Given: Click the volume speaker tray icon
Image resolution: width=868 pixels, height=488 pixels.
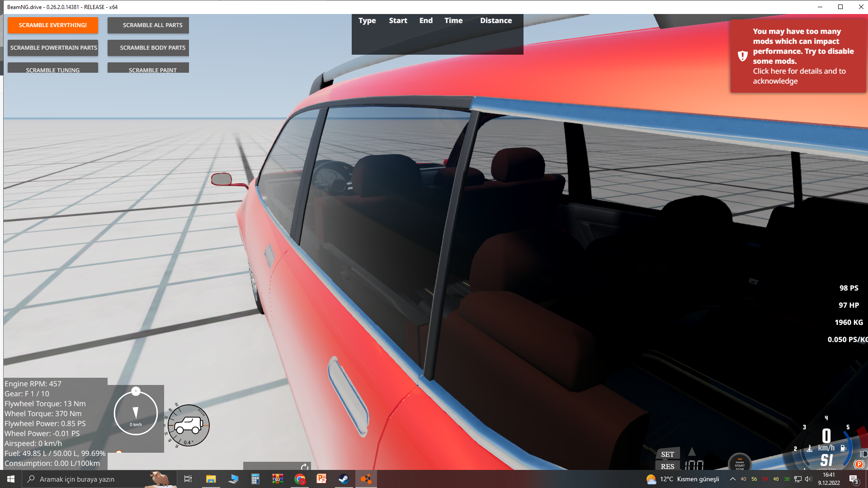Looking at the screenshot, I should (x=808, y=479).
